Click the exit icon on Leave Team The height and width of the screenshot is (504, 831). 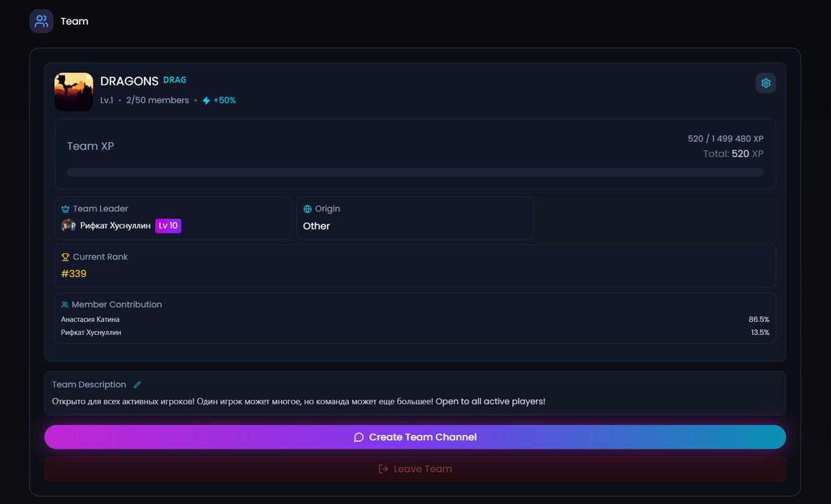(x=384, y=469)
